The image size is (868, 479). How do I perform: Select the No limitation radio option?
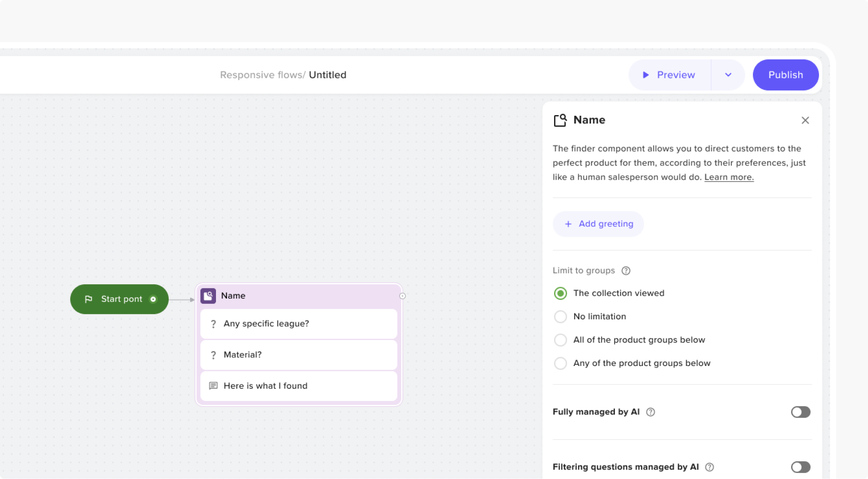[x=560, y=317]
